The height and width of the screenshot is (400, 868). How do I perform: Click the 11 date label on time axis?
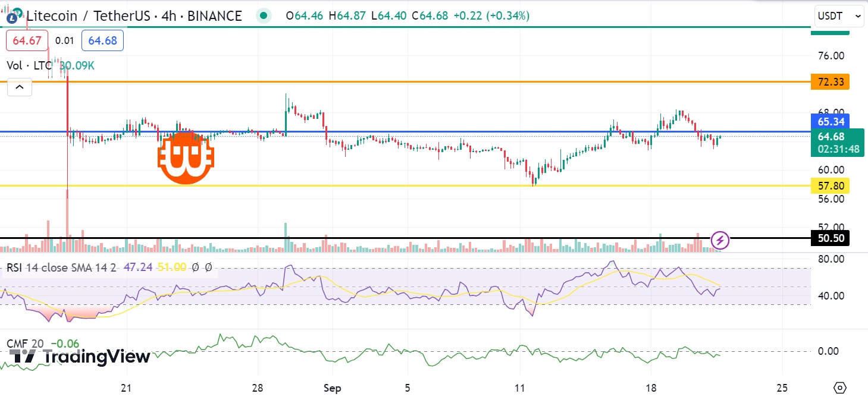pyautogui.click(x=520, y=388)
